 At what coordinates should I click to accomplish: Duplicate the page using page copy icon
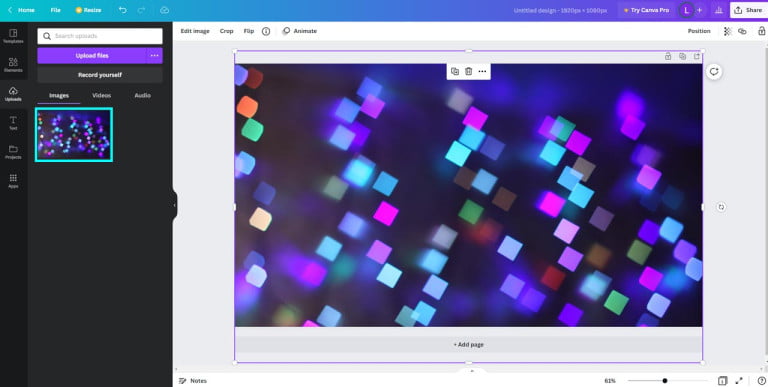(x=682, y=56)
